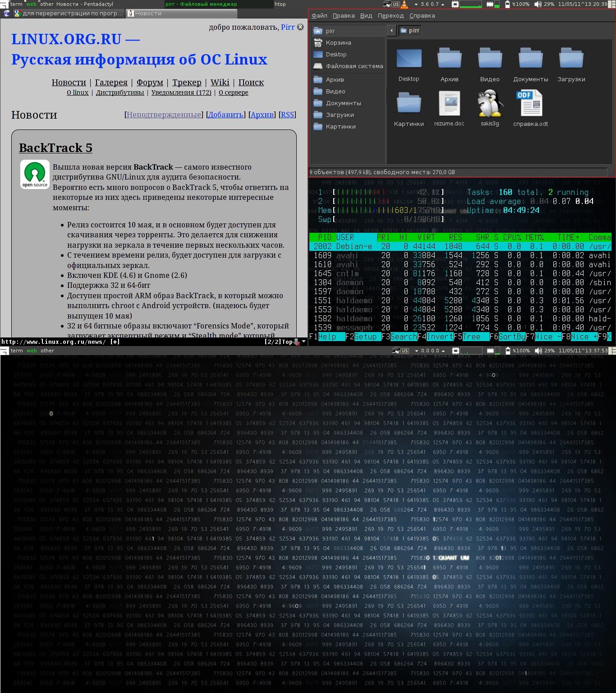Open the Поиск navigation link

(x=251, y=82)
